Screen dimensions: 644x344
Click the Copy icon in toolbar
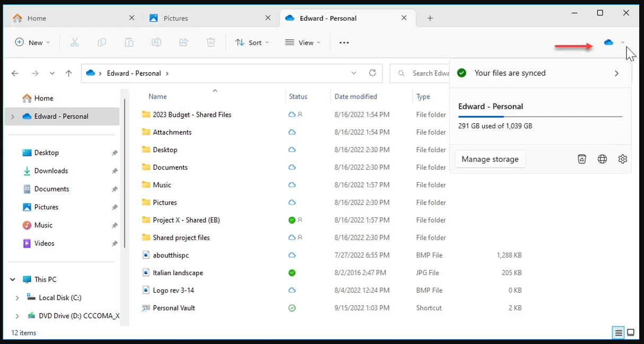pyautogui.click(x=102, y=42)
